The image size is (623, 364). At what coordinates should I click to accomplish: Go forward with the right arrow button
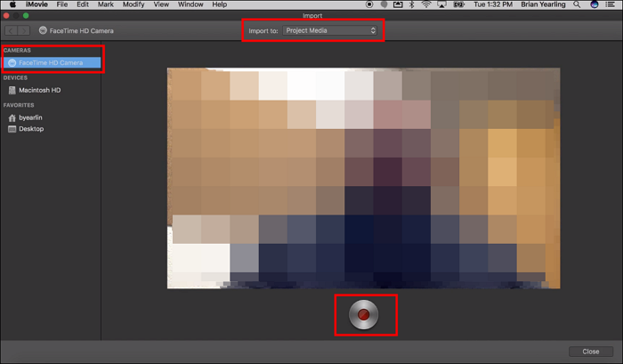(x=24, y=30)
